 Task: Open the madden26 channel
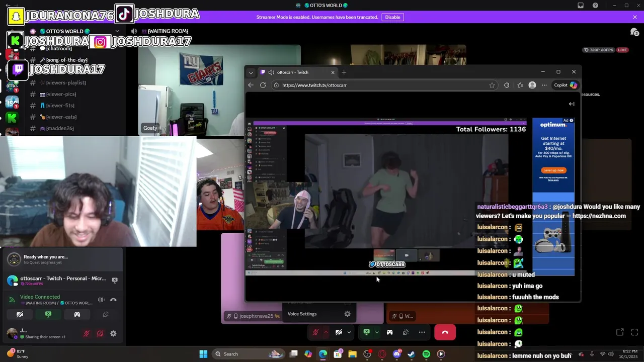pos(60,128)
